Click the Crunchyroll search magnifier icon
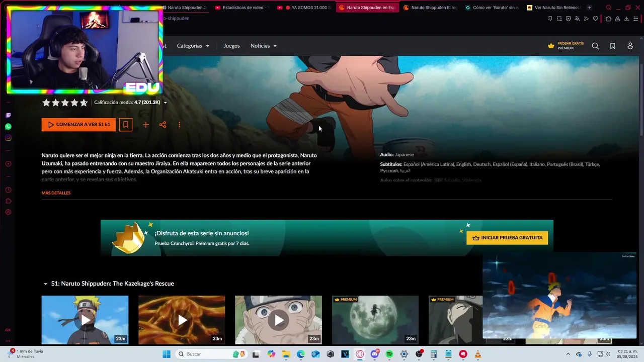 595,46
